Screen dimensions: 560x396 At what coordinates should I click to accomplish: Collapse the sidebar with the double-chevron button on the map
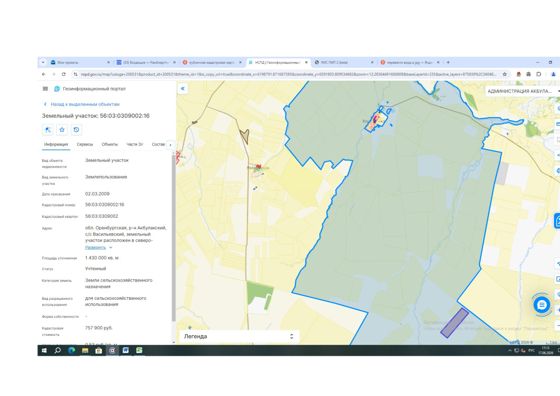[x=182, y=88]
